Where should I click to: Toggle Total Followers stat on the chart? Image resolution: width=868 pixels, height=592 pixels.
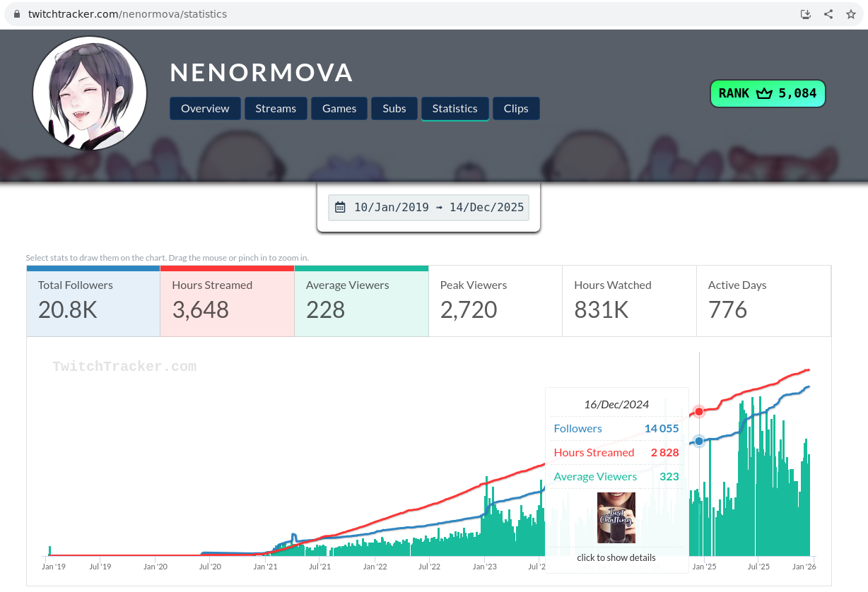point(93,301)
